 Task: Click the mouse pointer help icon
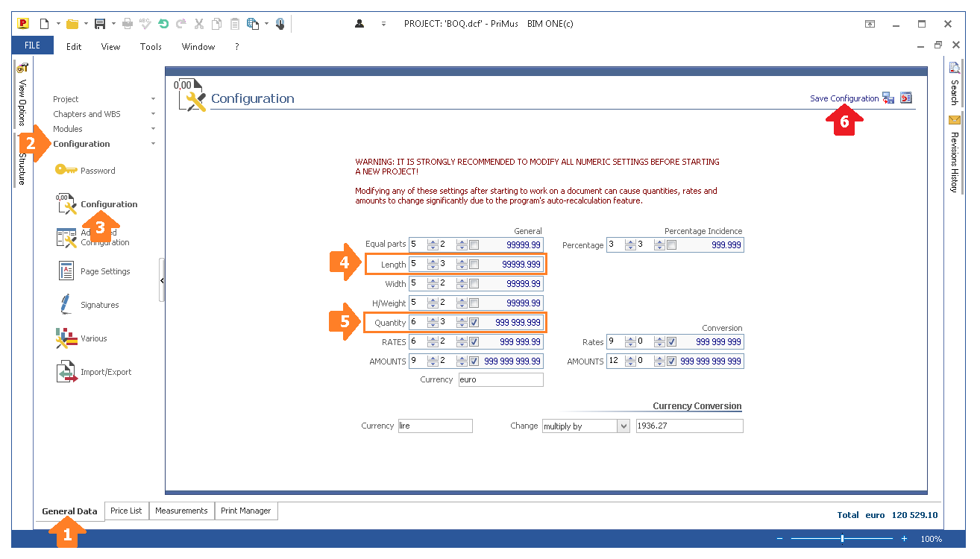coord(280,24)
